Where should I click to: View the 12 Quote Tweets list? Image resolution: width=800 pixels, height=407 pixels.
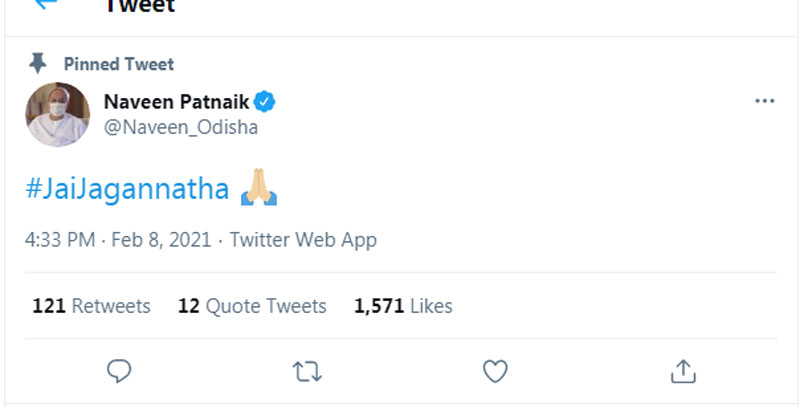pyautogui.click(x=252, y=306)
